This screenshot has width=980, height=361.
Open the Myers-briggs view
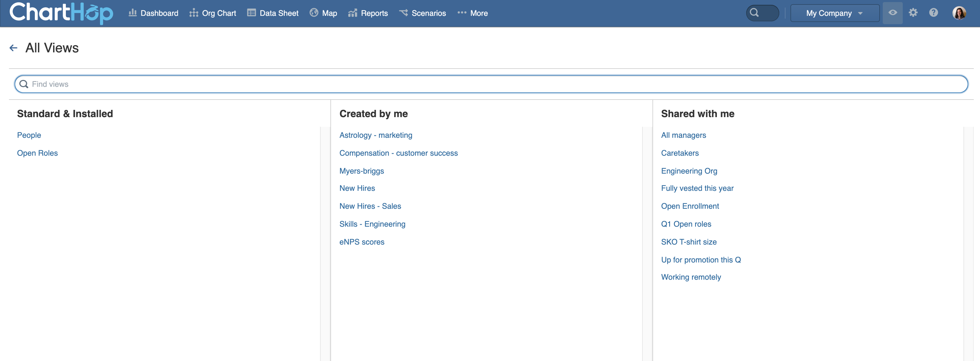pyautogui.click(x=361, y=171)
